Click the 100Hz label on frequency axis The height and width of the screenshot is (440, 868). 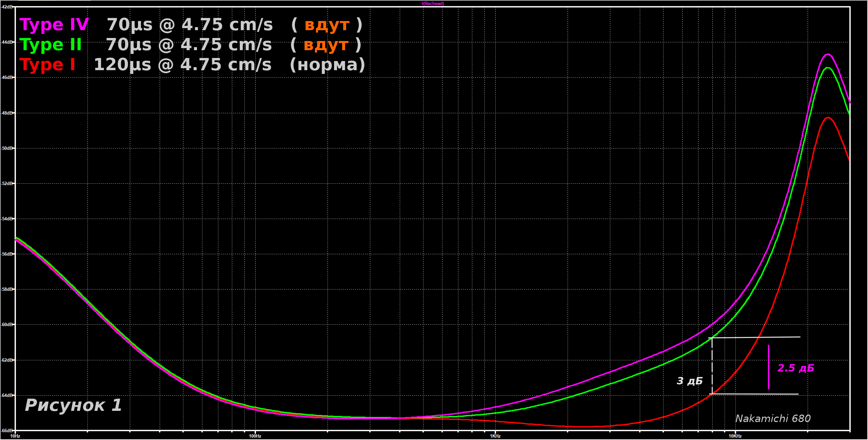pos(255,436)
